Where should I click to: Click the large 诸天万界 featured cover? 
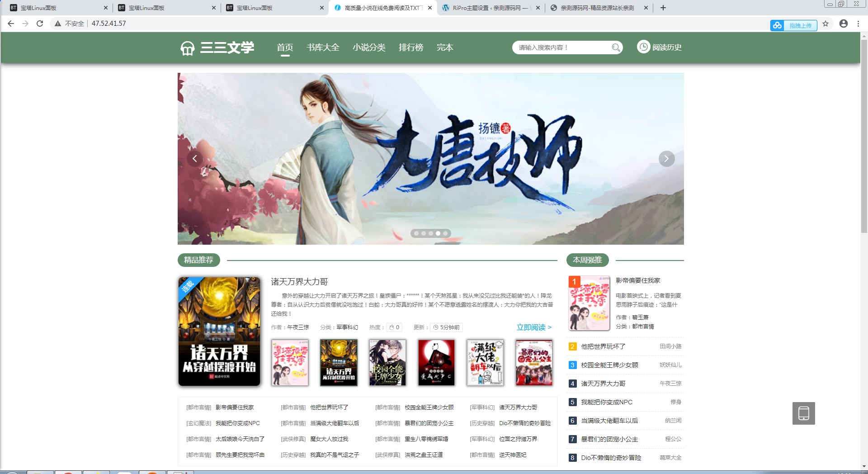(219, 332)
